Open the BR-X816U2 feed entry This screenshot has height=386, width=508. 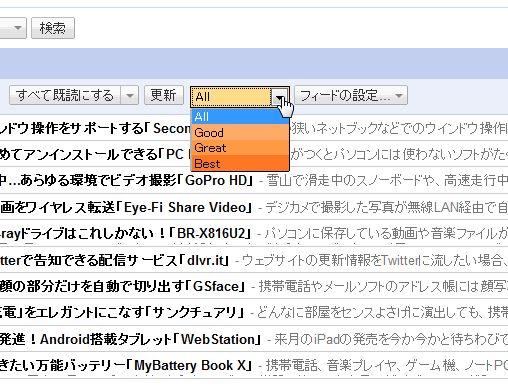tap(254, 233)
